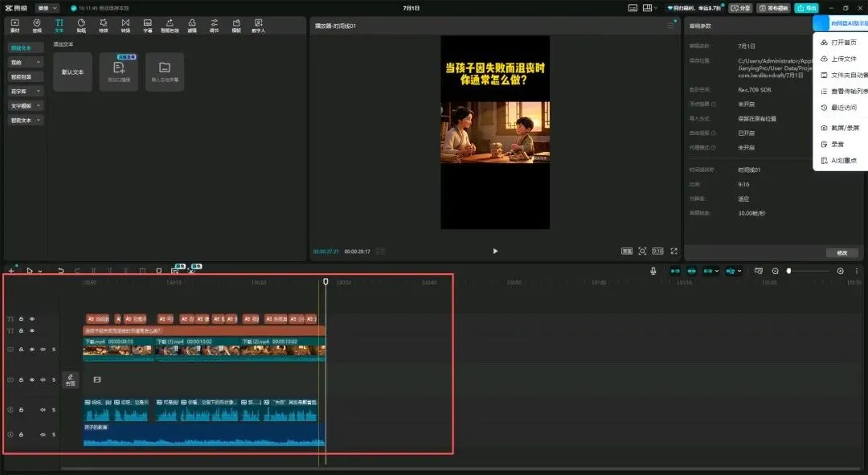The height and width of the screenshot is (475, 868).
Task: Click the 封面 cover edit icon
Action: [70, 380]
